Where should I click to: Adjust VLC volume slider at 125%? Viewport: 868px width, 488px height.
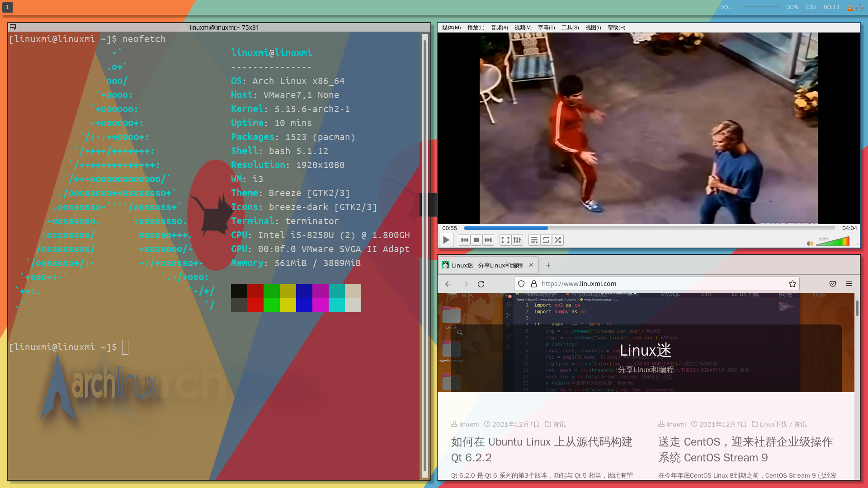coord(833,242)
